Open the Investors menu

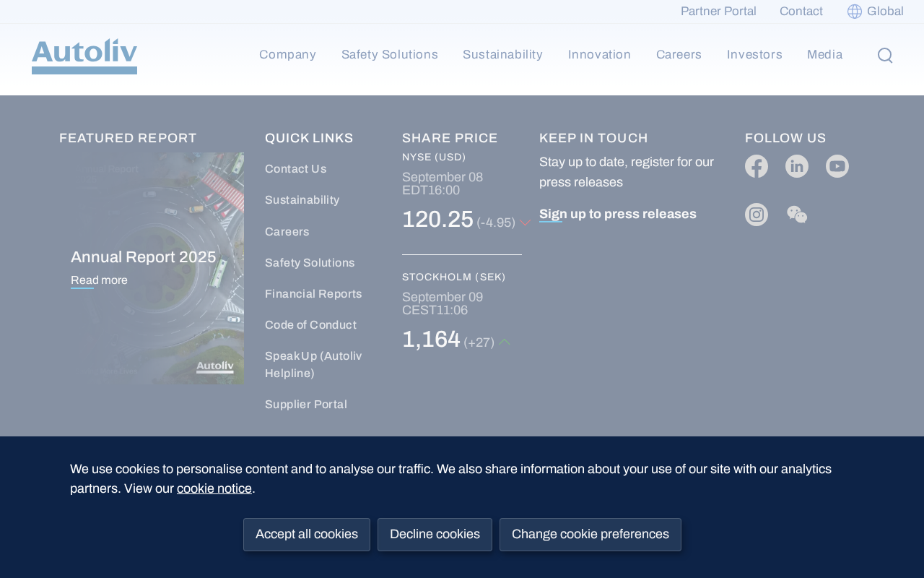[754, 55]
